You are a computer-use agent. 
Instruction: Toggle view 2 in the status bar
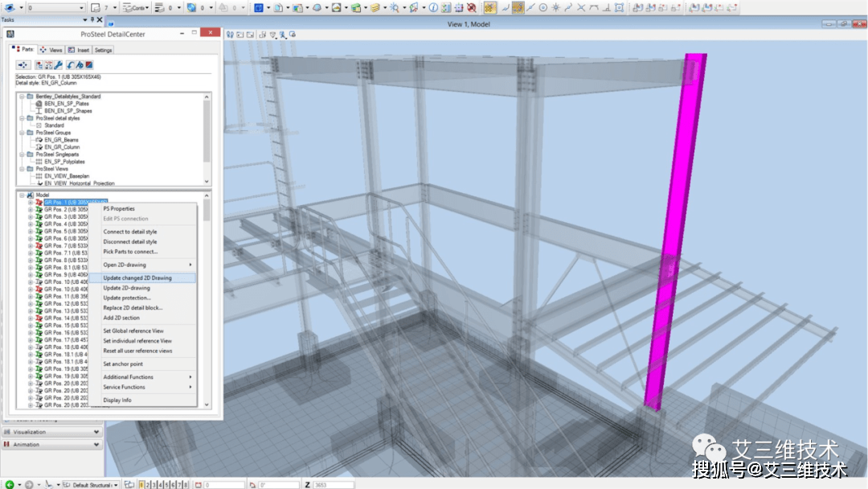[x=148, y=484]
